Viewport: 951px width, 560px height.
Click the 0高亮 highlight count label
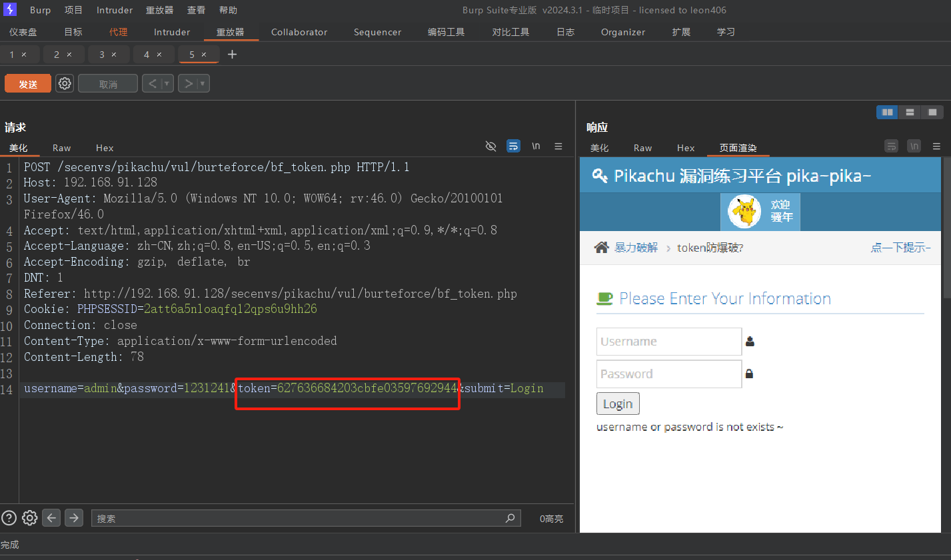click(x=551, y=519)
